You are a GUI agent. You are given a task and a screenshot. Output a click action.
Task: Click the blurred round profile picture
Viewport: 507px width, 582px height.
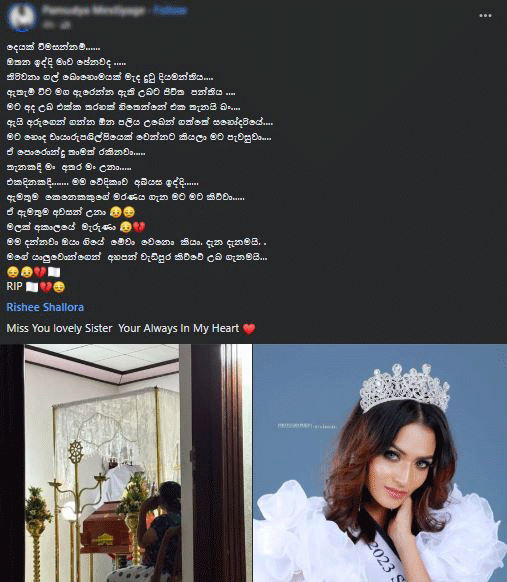coord(22,17)
